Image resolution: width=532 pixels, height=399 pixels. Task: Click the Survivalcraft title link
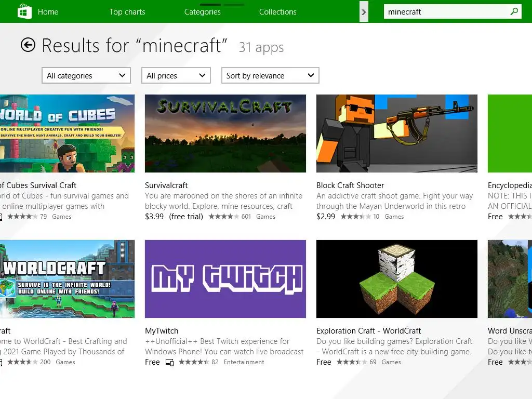tap(166, 185)
